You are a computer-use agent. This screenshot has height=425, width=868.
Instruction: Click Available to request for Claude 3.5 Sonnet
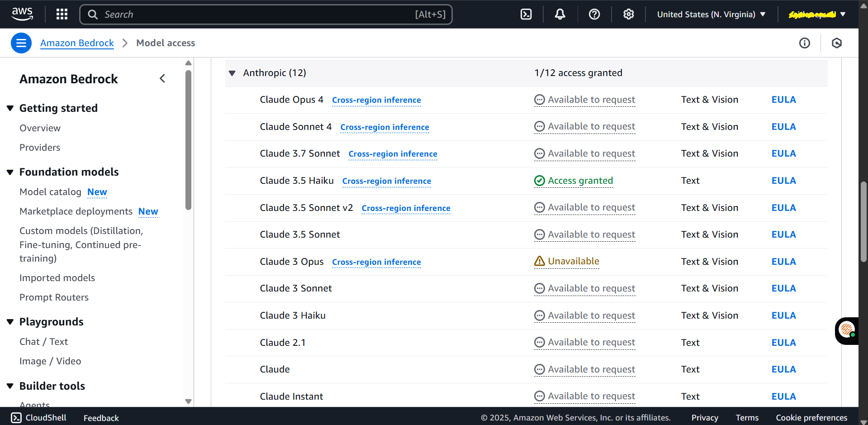click(591, 234)
